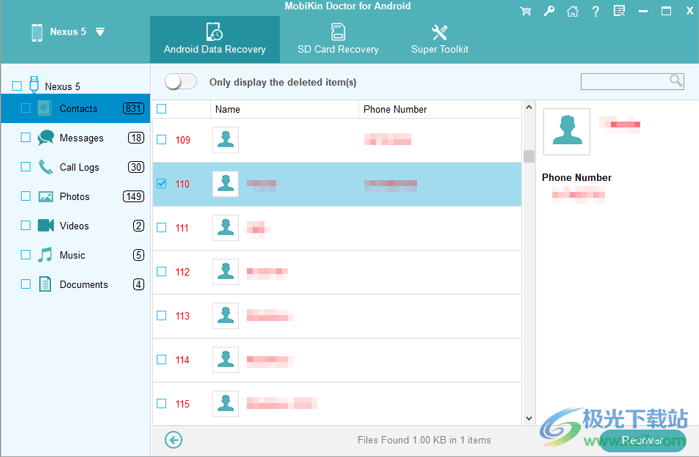Check the checkbox for contact 111
Screen dimensions: 699x457
pyautogui.click(x=161, y=227)
